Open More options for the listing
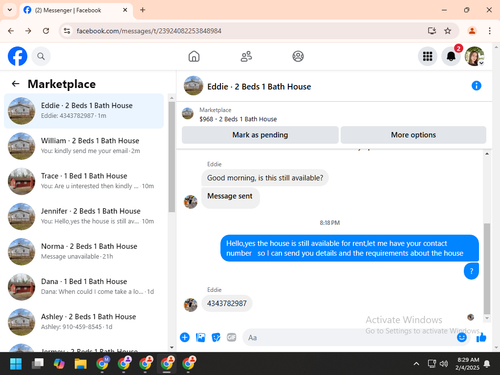This screenshot has width=500, height=375. [413, 135]
